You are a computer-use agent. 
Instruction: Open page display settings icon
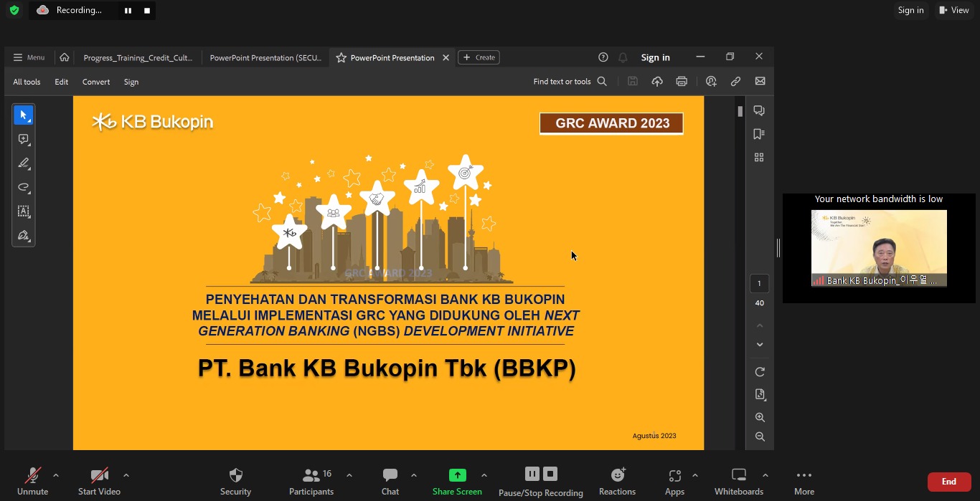click(760, 394)
